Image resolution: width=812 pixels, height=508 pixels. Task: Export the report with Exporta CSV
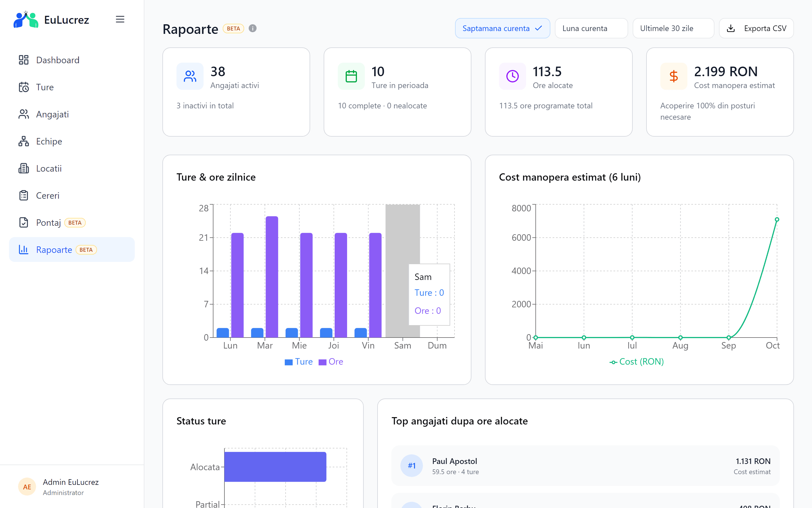click(756, 29)
